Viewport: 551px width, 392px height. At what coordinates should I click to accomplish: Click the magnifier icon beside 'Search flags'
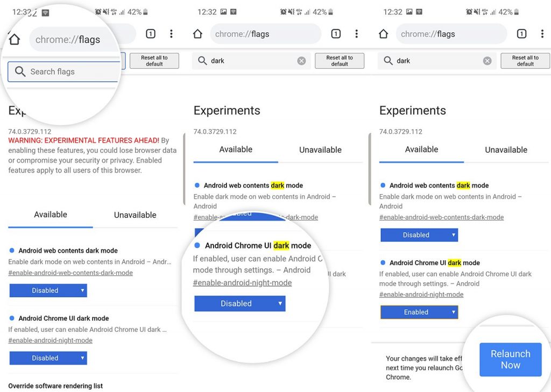[20, 72]
